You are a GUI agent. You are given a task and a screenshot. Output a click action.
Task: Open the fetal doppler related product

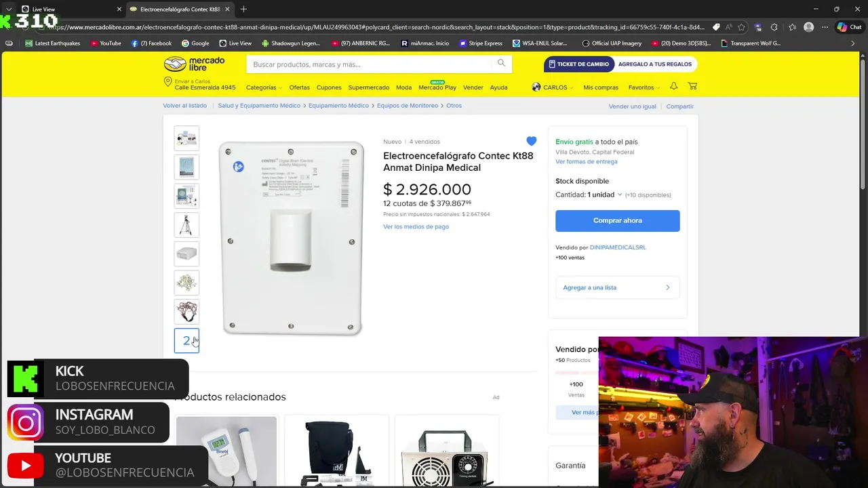226,451
